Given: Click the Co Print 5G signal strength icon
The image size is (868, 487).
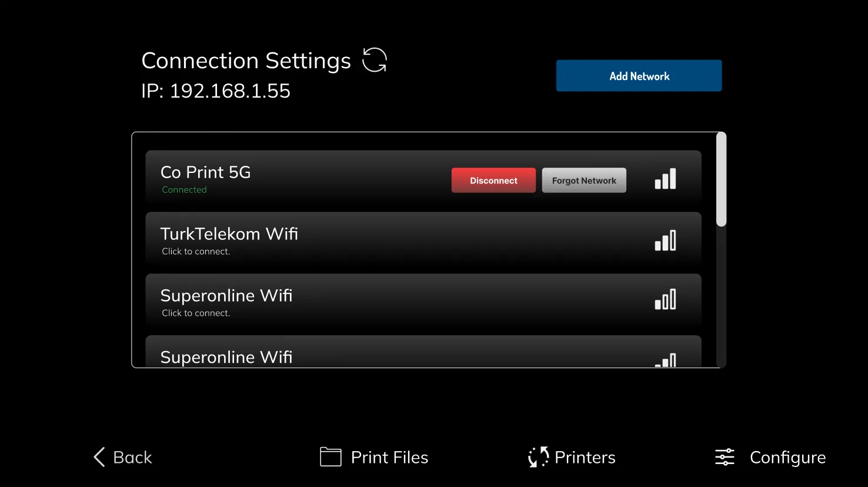Looking at the screenshot, I should (665, 179).
